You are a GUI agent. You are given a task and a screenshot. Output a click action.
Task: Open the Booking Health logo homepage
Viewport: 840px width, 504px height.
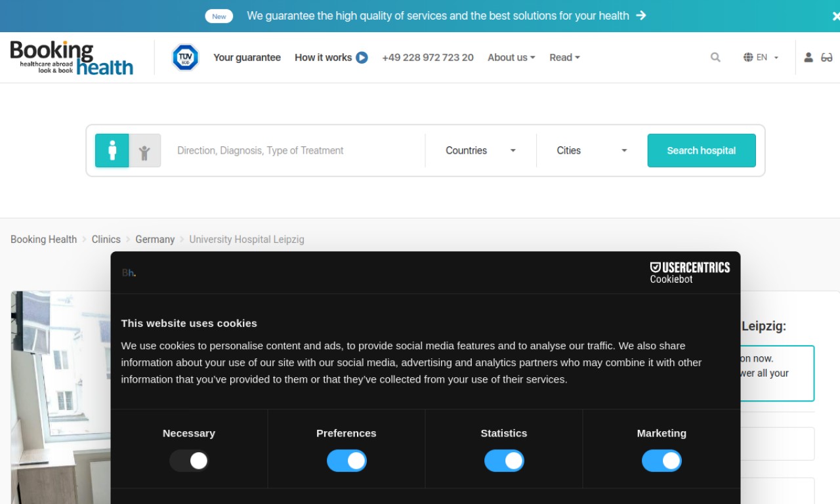click(72, 58)
